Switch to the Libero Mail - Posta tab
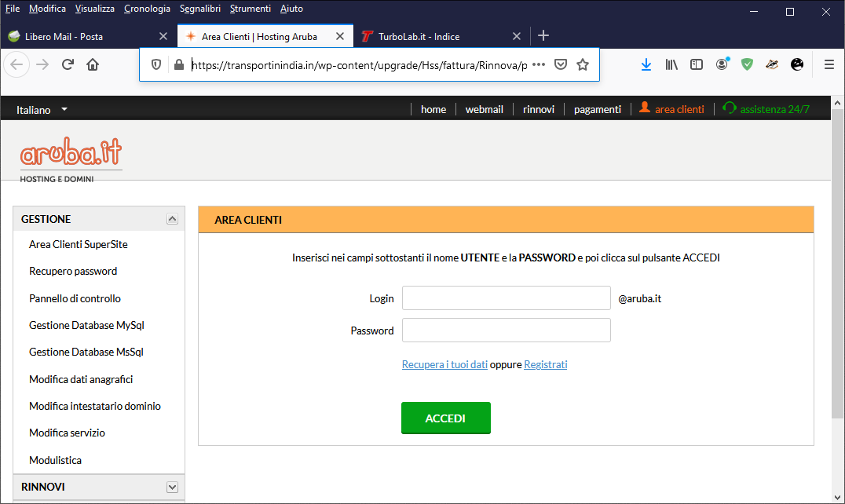The width and height of the screenshot is (845, 504). 89,36
